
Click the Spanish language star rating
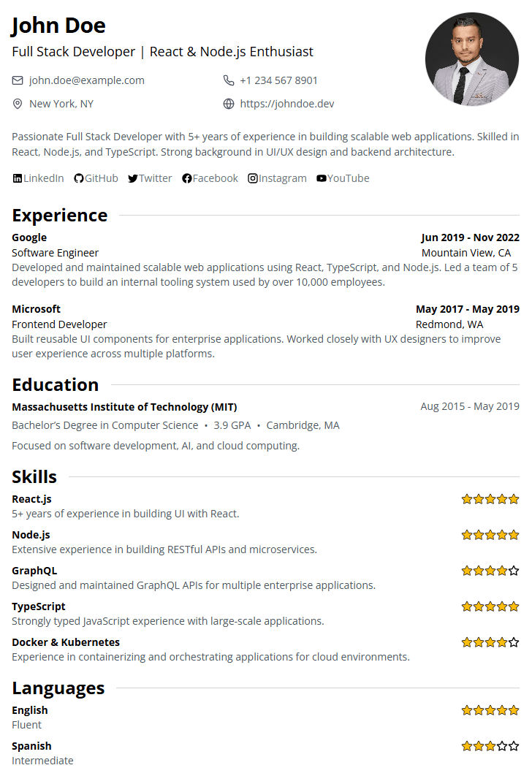(x=490, y=746)
